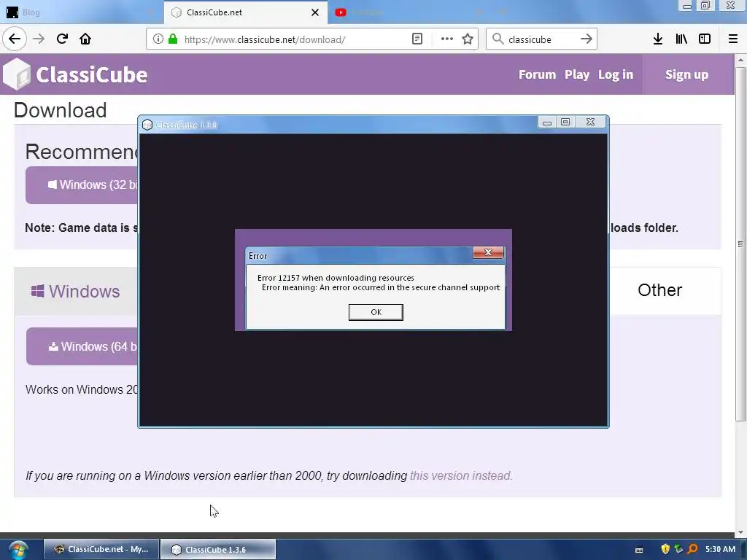The width and height of the screenshot is (747, 560).
Task: Click the Download page heading
Action: click(60, 110)
